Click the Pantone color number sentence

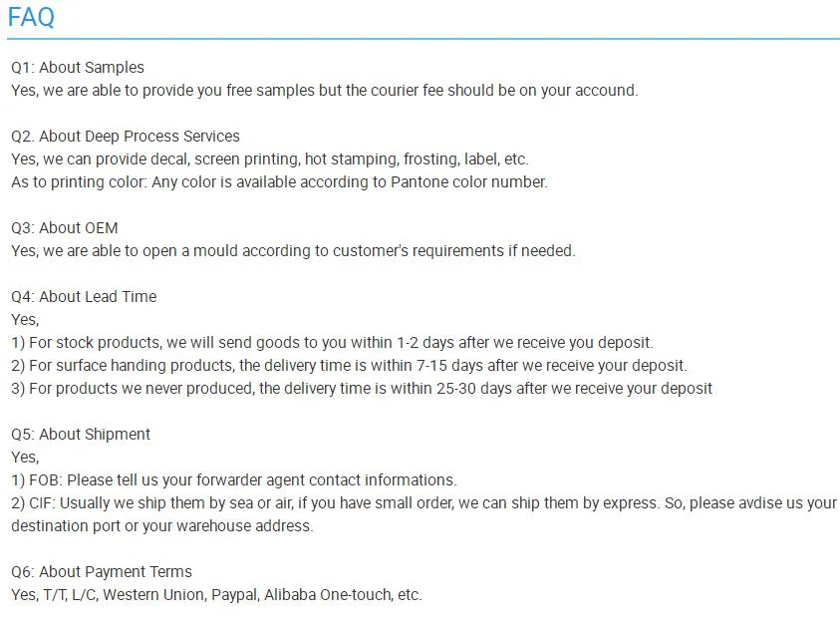(280, 182)
